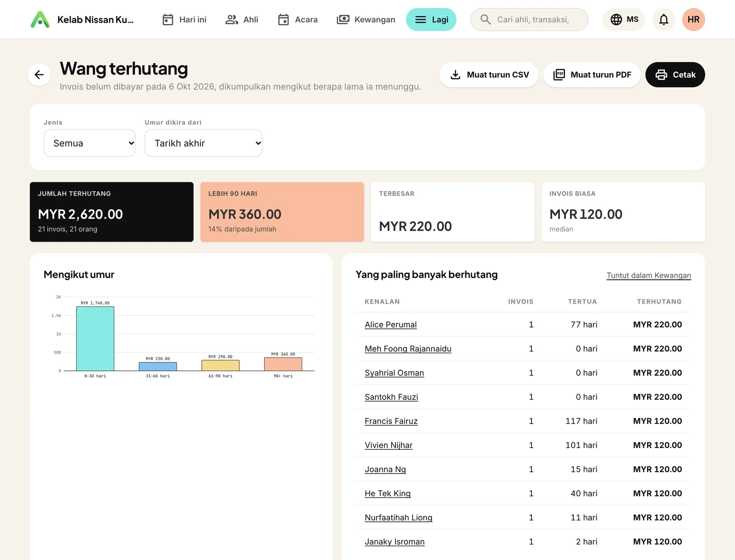Go to the Hari ini tab
Viewport: 735px width, 560px height.
point(184,19)
